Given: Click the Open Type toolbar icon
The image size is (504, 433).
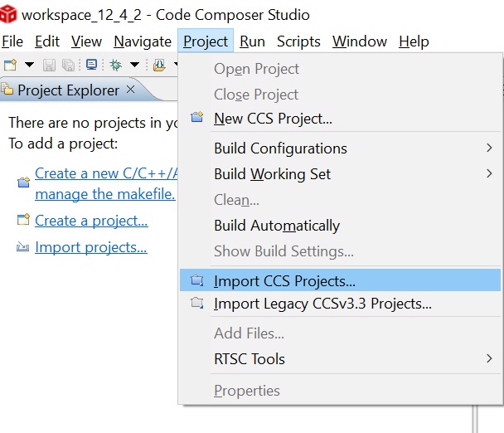Looking at the screenshot, I should click(x=159, y=65).
